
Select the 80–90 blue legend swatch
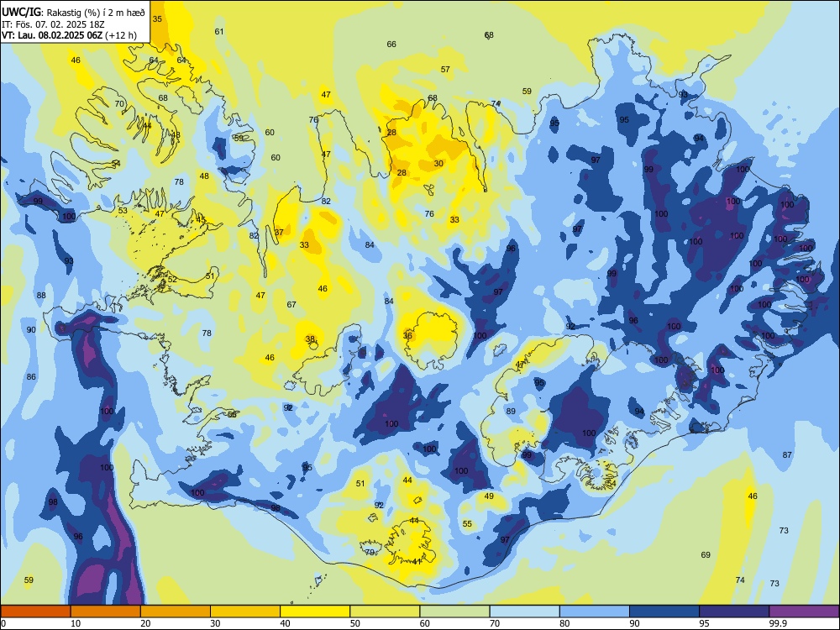click(x=594, y=612)
